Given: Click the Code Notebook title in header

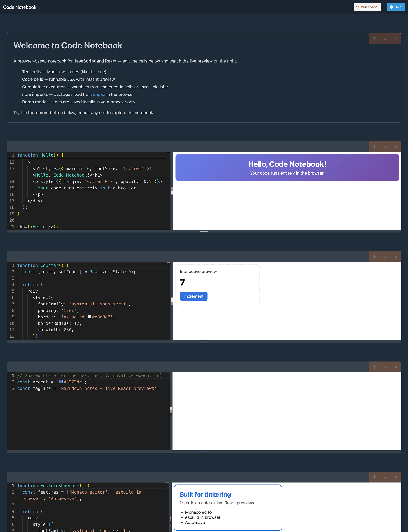Looking at the screenshot, I should click(20, 7).
